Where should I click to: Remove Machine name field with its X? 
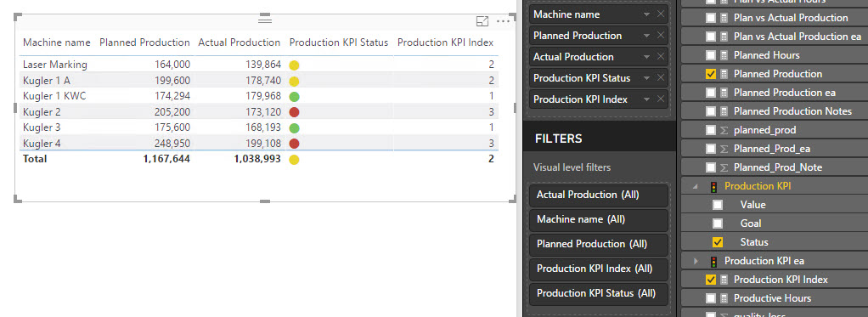pyautogui.click(x=661, y=14)
